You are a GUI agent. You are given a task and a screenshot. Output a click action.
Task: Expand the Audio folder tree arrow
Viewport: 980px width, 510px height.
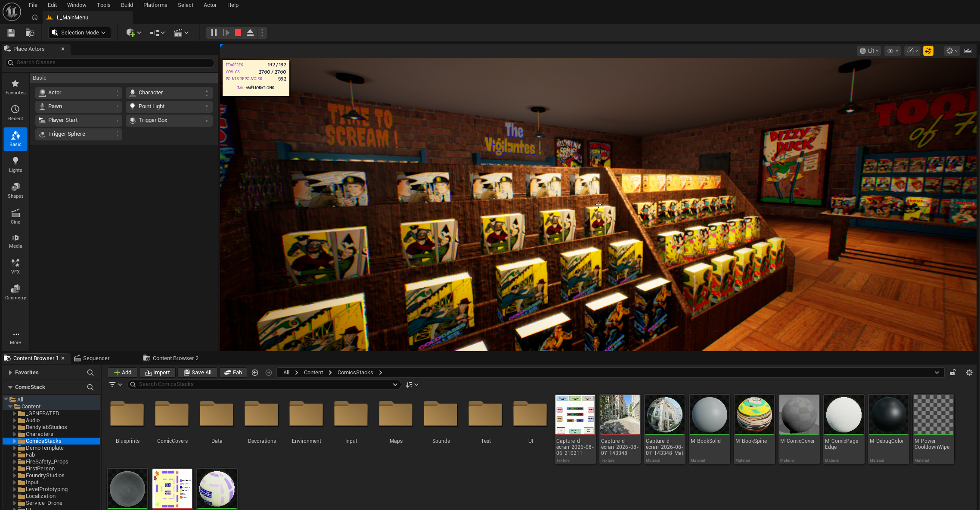[15, 420]
